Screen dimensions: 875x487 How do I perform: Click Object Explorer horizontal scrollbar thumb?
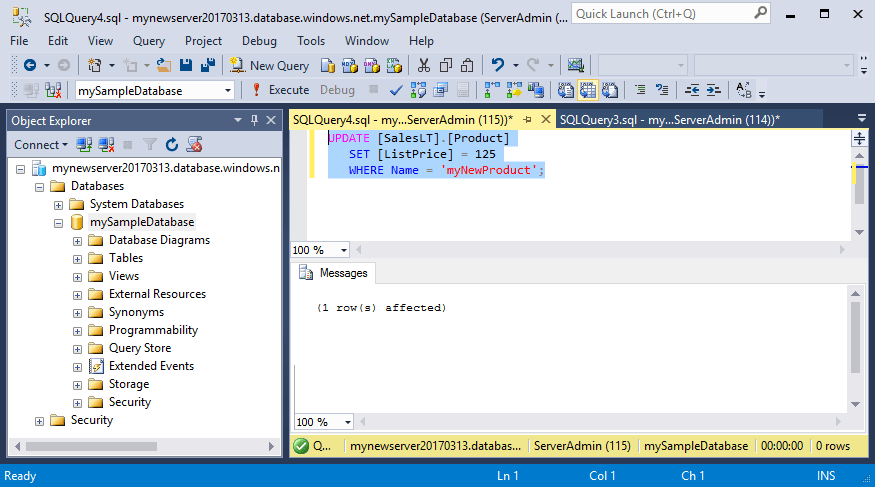tap(91, 446)
